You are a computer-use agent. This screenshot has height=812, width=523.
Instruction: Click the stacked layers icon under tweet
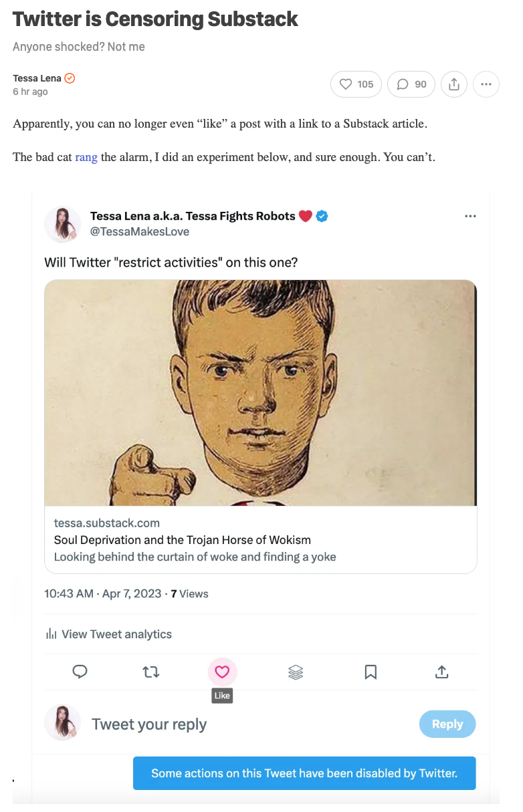pos(296,672)
